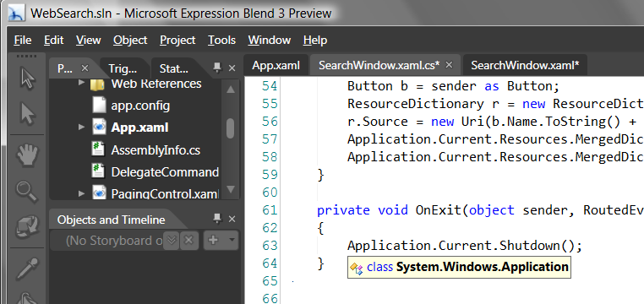The width and height of the screenshot is (644, 304).
Task: Open the storyboard picker double-chevron
Action: point(172,241)
